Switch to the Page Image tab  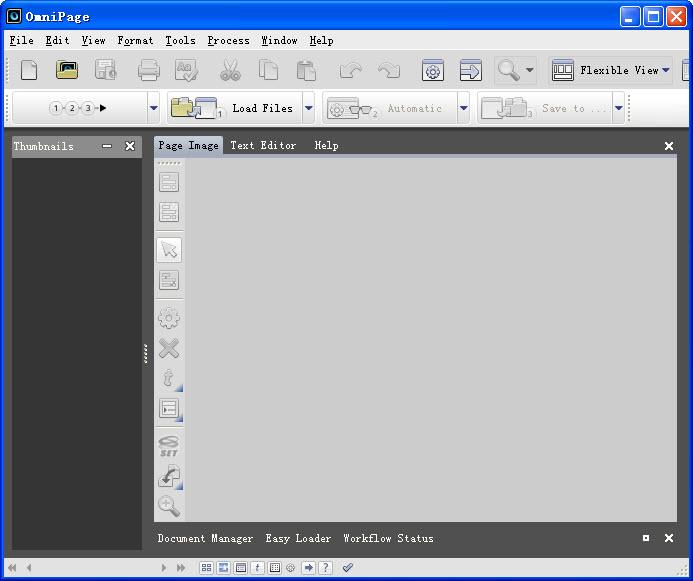tap(188, 145)
